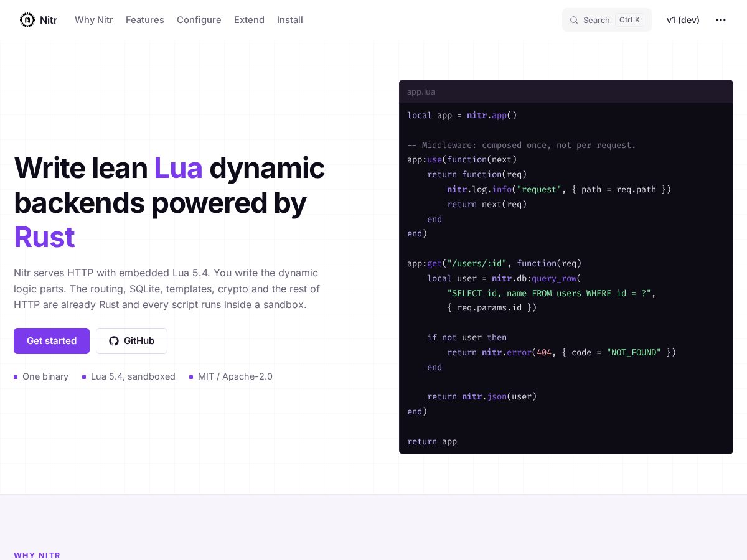Screen dimensions: 747x560
Task: Click the GitHub octocat icon
Action: point(114,341)
